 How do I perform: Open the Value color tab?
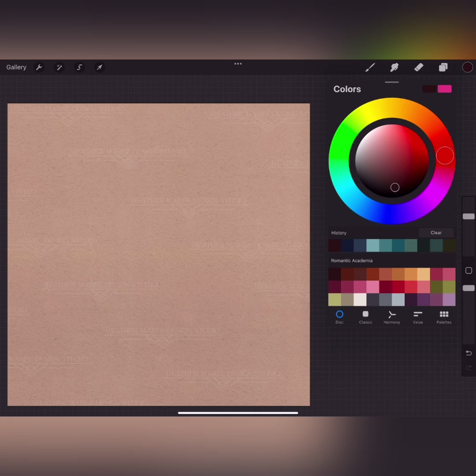point(418,317)
